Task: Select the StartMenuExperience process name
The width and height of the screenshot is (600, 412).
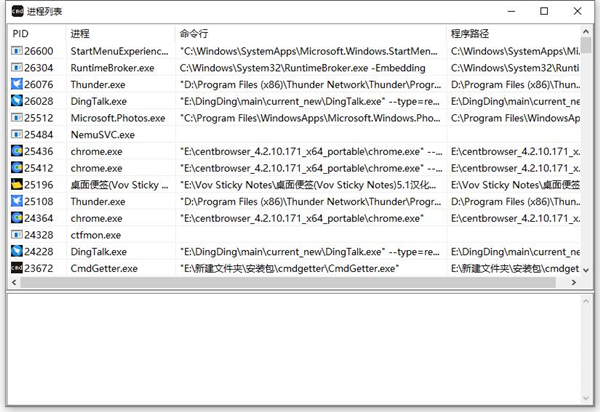Action: [x=120, y=51]
